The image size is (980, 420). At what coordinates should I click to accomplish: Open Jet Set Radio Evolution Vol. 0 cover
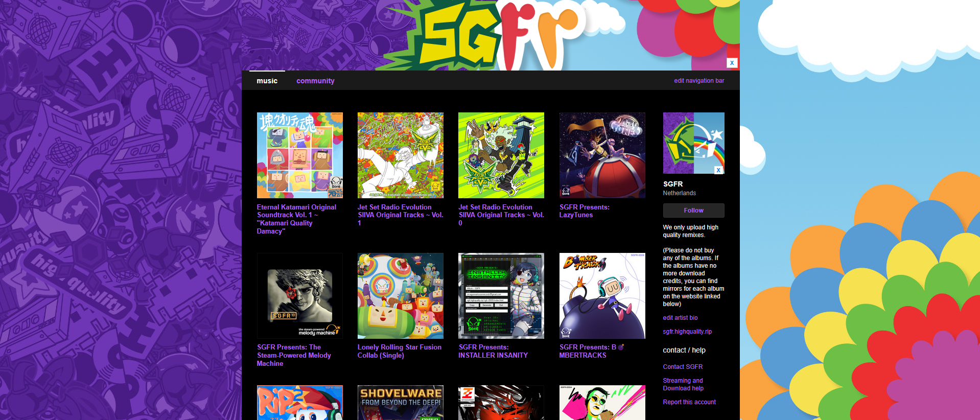click(x=501, y=155)
